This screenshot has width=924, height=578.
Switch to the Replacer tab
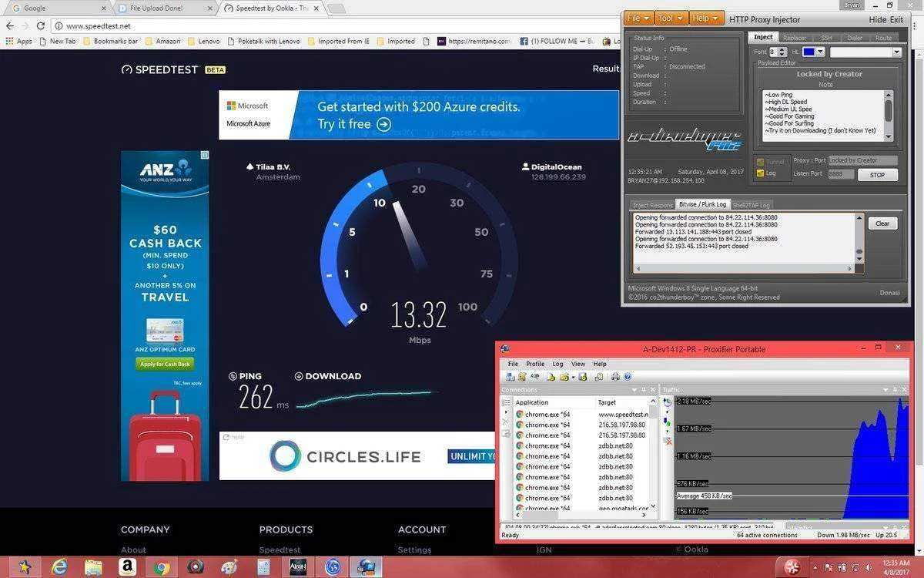tap(795, 37)
